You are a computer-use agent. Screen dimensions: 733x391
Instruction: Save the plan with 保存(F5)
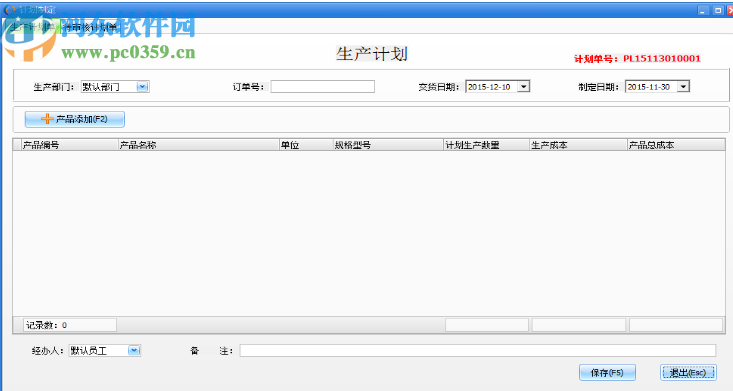click(607, 373)
